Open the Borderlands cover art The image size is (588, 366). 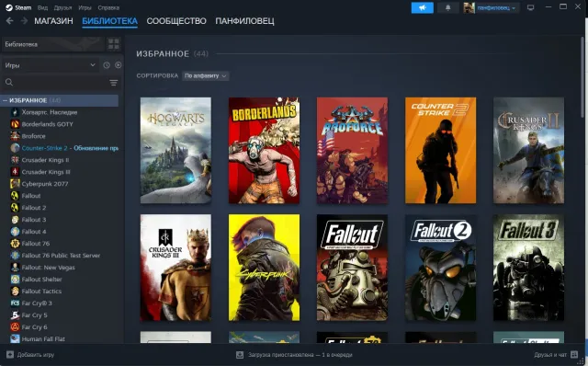click(264, 151)
